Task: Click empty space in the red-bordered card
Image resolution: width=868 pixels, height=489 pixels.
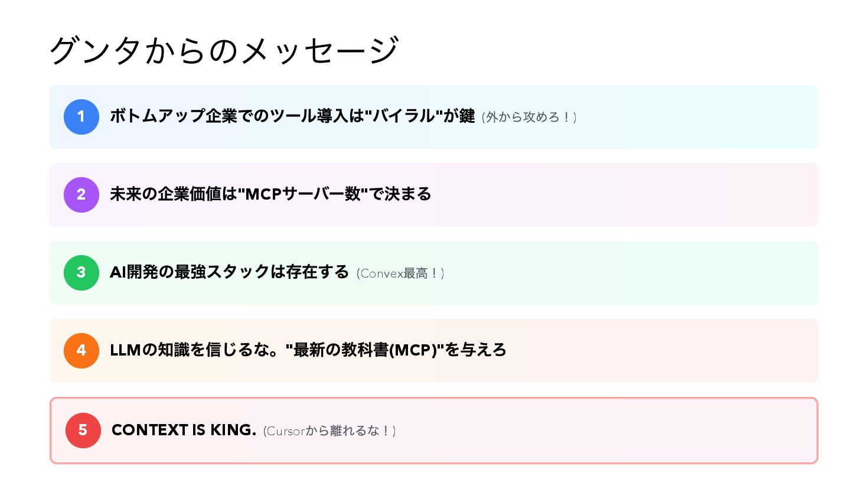Action: [x=608, y=431]
